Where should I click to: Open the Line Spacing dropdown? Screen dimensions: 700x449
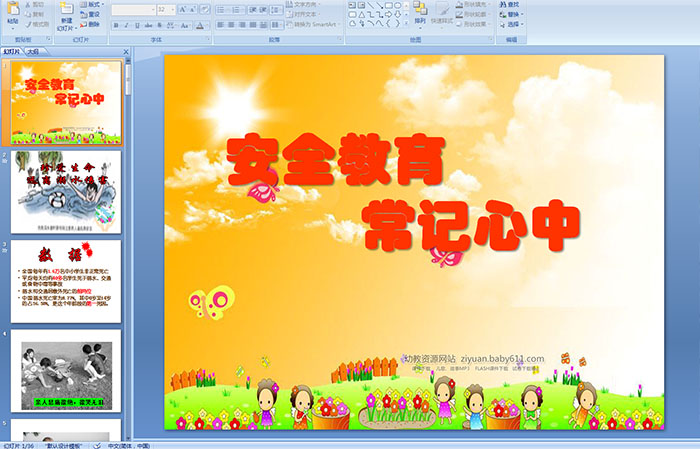click(x=276, y=9)
